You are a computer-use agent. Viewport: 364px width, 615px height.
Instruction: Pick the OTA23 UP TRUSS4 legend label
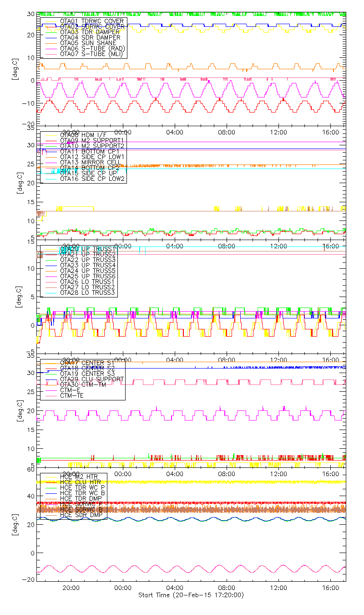(88, 265)
